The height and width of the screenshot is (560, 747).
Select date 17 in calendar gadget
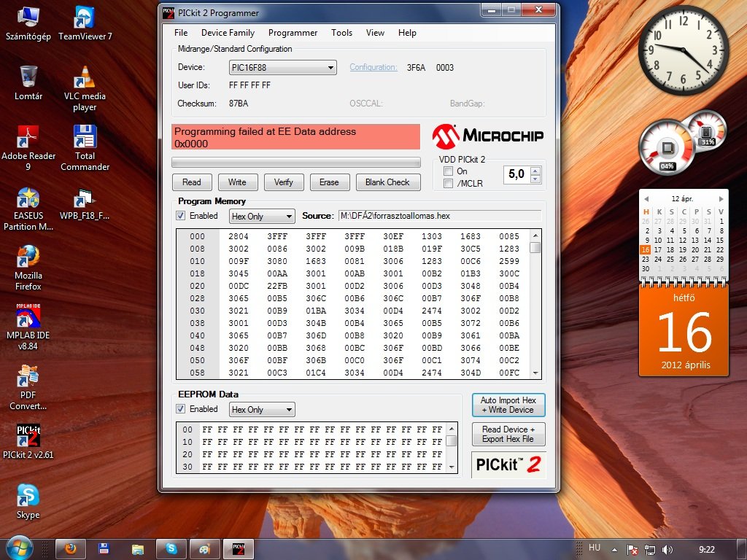coord(658,249)
